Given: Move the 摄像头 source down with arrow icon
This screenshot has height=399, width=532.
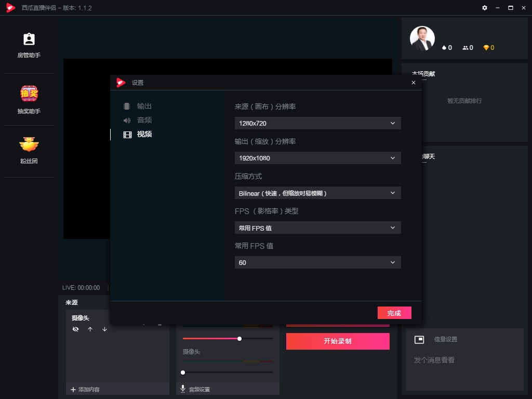Looking at the screenshot, I should (x=103, y=329).
